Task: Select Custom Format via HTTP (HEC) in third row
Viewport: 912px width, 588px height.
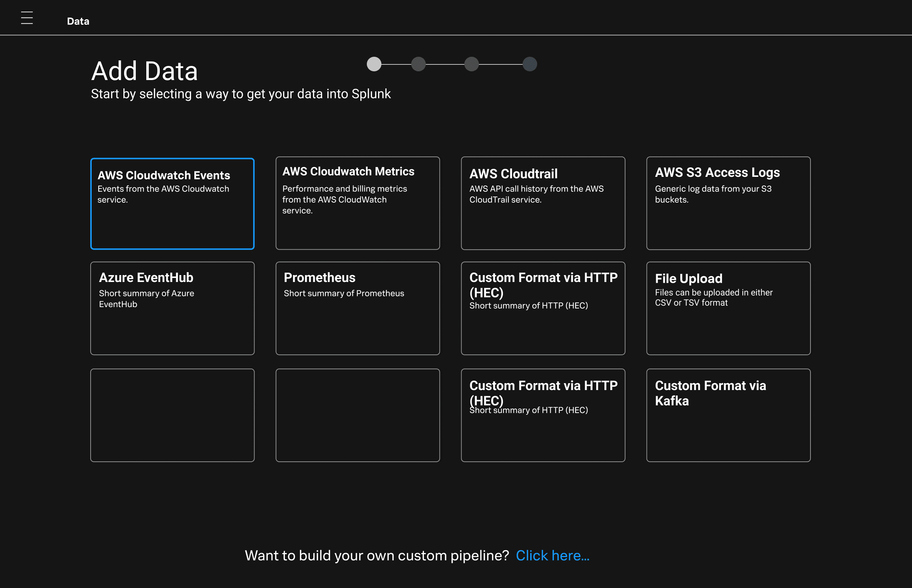Action: pos(543,415)
